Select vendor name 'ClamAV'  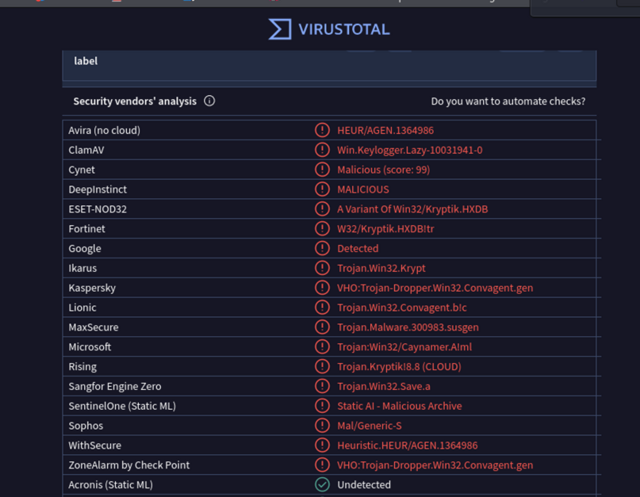[x=86, y=150]
